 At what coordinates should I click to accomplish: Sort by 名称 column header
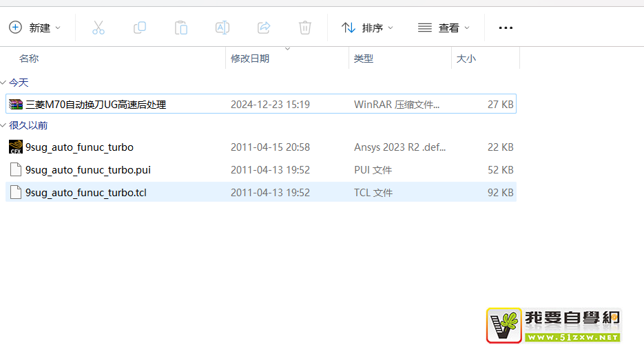pyautogui.click(x=29, y=59)
